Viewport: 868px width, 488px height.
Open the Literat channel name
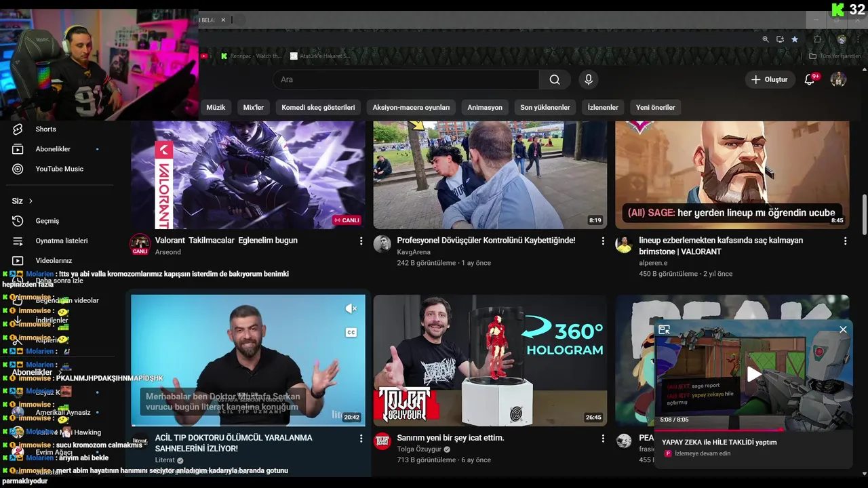pyautogui.click(x=165, y=460)
